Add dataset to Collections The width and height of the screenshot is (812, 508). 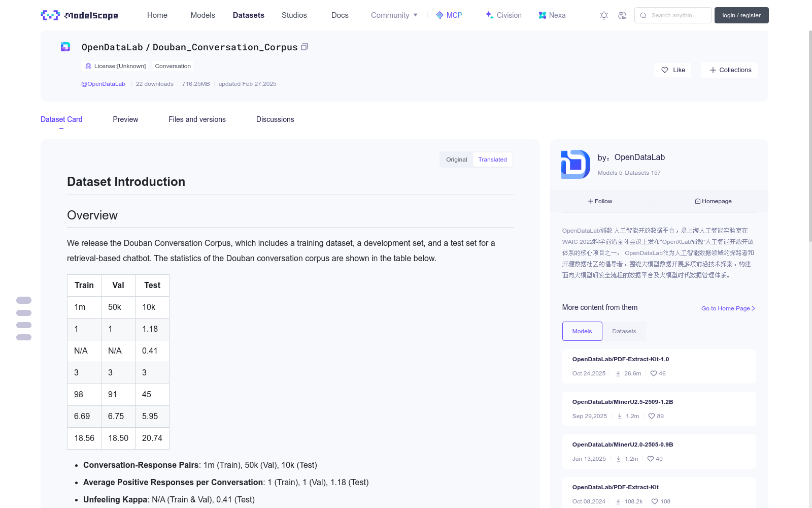point(730,70)
